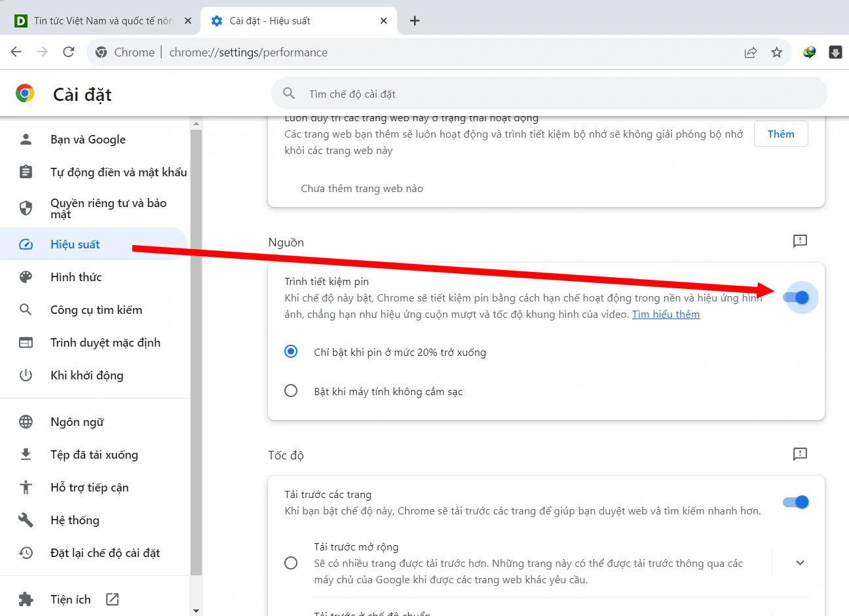Image resolution: width=849 pixels, height=616 pixels.
Task: Click the speedometer icon for Hiệu suất
Action: tap(26, 244)
